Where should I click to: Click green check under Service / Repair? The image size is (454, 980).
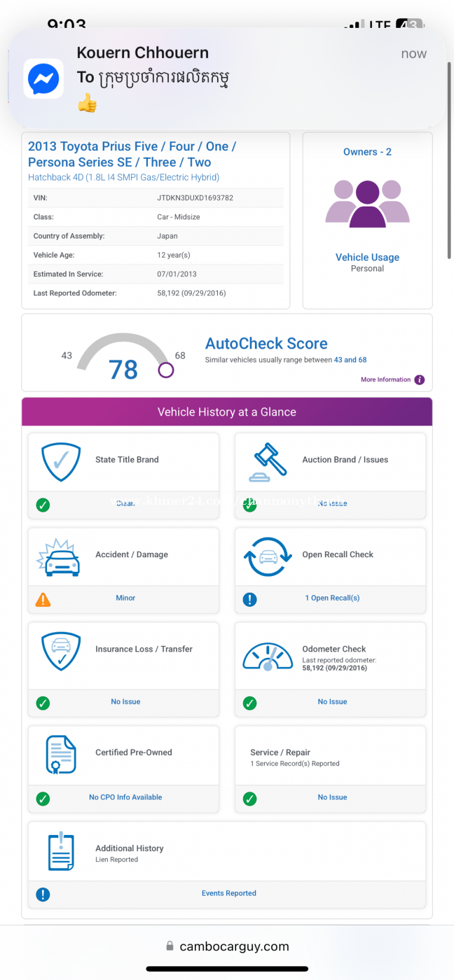point(249,798)
